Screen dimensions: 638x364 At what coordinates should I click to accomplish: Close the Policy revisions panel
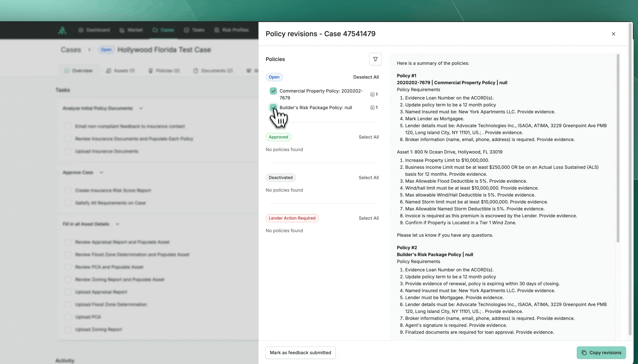coord(613,34)
